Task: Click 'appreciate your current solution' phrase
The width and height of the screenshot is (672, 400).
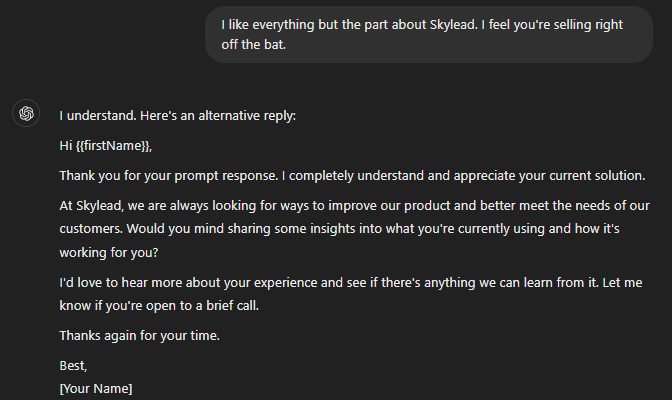Action: click(549, 176)
